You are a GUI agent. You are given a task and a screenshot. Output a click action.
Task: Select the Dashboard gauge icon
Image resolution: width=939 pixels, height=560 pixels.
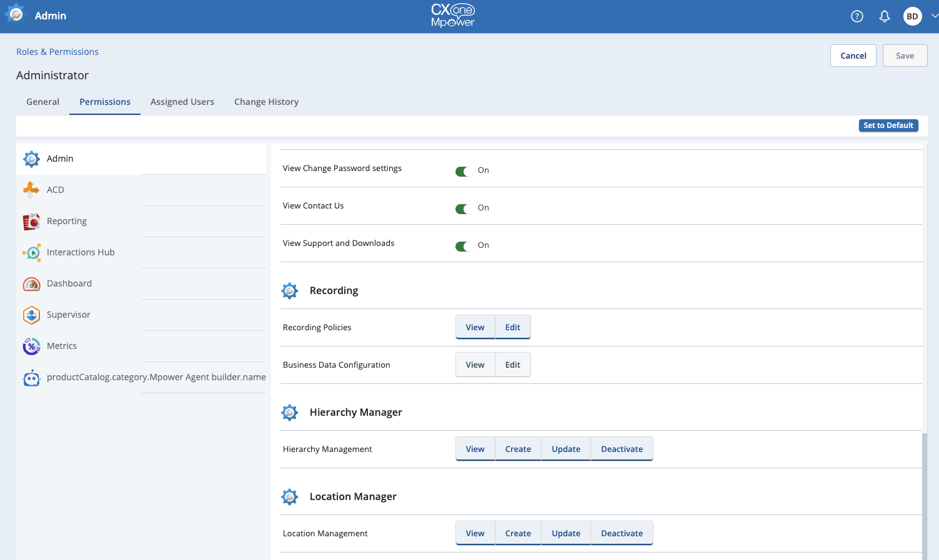31,283
